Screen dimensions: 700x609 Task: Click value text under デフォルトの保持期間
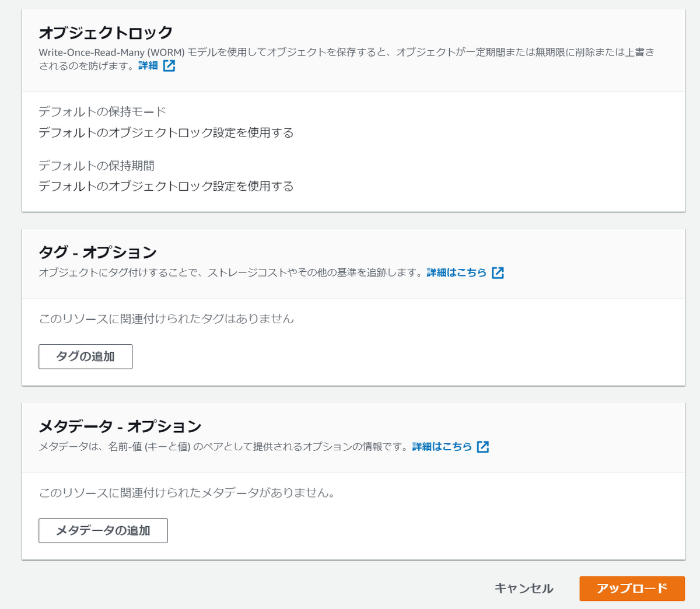pos(166,186)
